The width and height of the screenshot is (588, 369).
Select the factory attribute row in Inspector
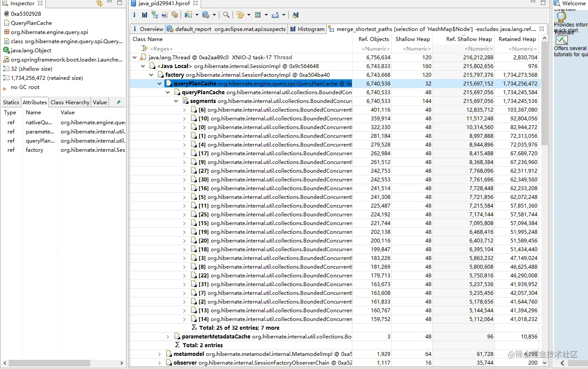pos(63,150)
